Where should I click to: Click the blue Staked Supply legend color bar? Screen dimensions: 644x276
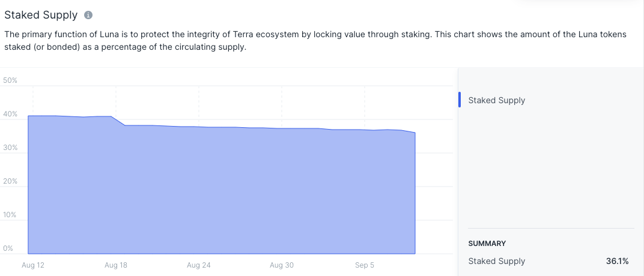coord(460,100)
